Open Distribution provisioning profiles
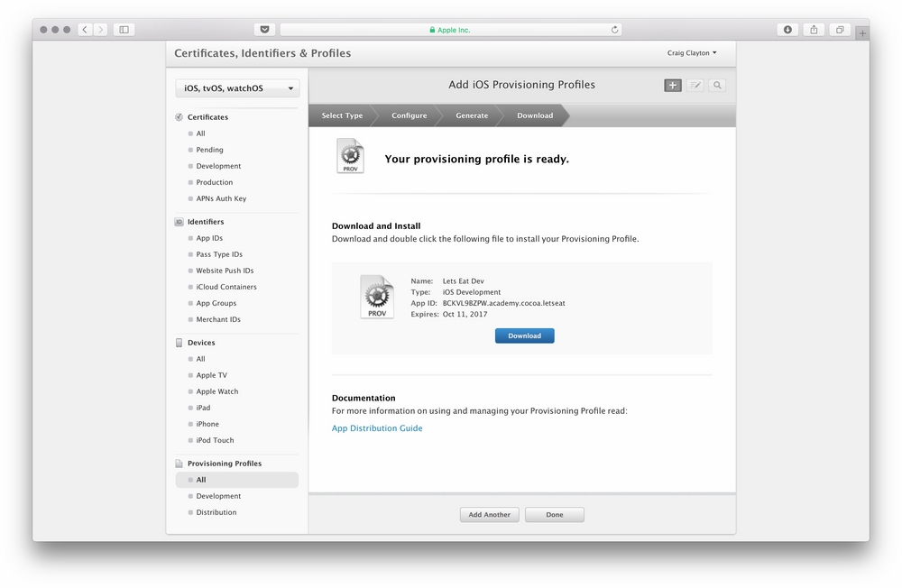The image size is (902, 588). click(216, 512)
